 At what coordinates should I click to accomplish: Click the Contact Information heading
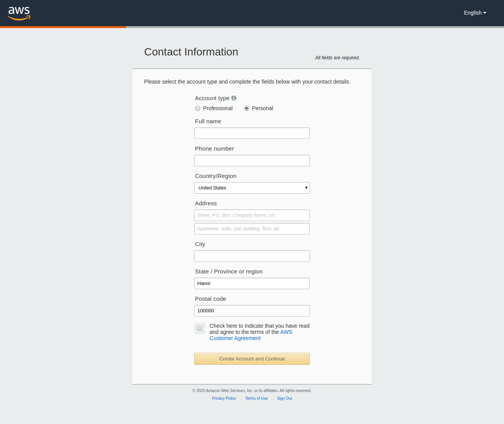pos(191,52)
